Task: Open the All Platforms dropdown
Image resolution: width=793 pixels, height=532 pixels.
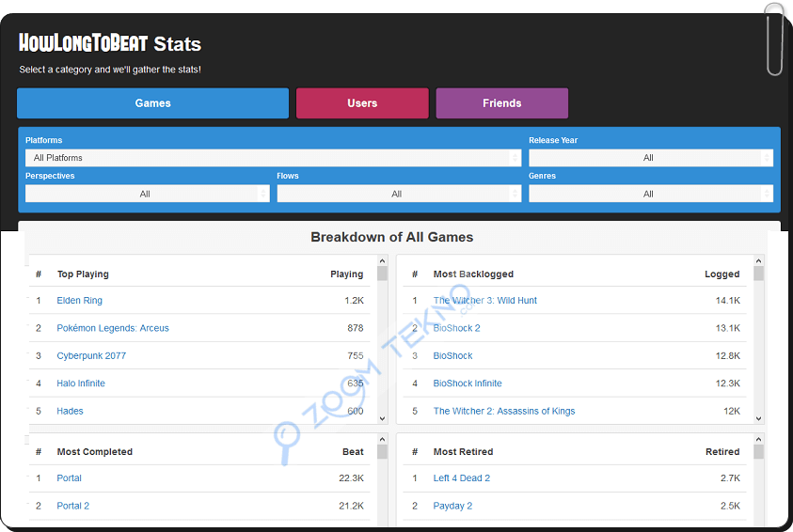Action: coord(273,158)
